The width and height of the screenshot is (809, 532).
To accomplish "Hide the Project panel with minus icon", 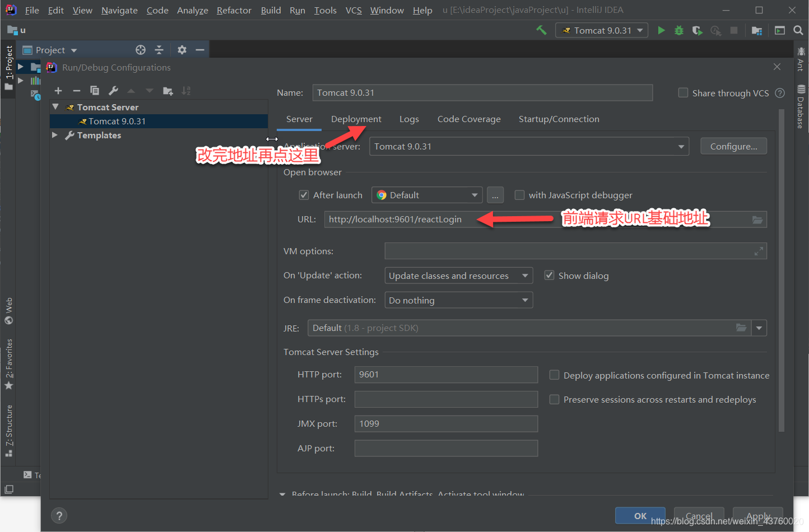I will (x=199, y=50).
